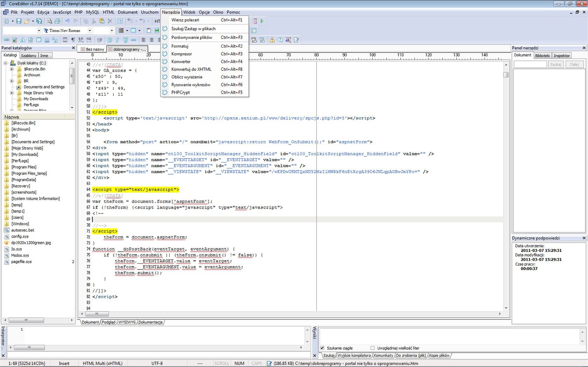Insert horizontal rule icon
588x367 pixels.
pos(47,40)
